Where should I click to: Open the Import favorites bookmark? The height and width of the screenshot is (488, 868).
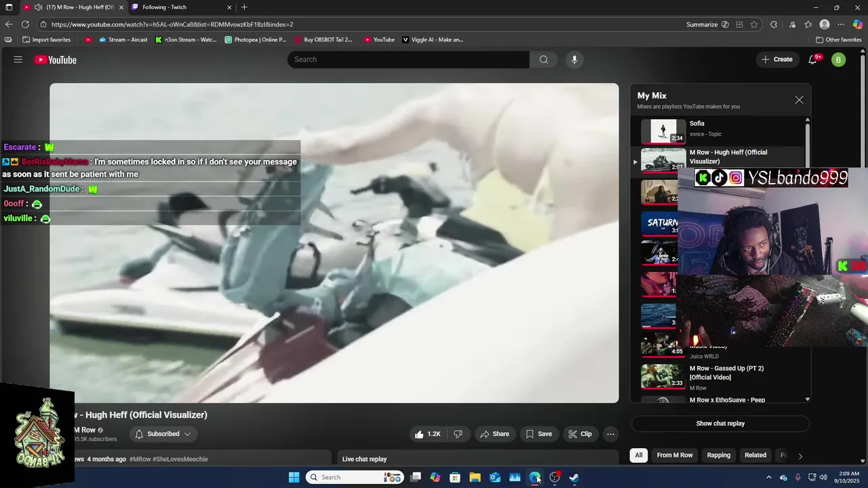(46, 40)
